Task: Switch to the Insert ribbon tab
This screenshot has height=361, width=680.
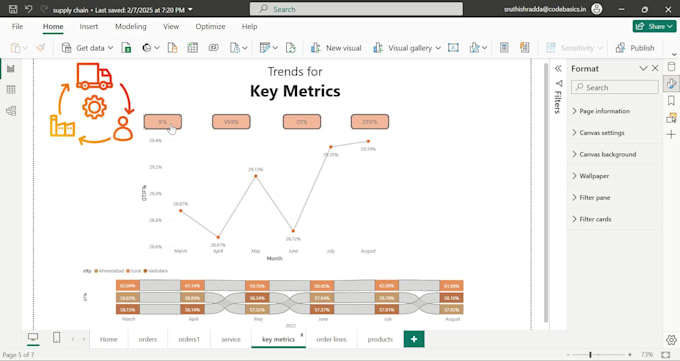Action: pos(89,26)
